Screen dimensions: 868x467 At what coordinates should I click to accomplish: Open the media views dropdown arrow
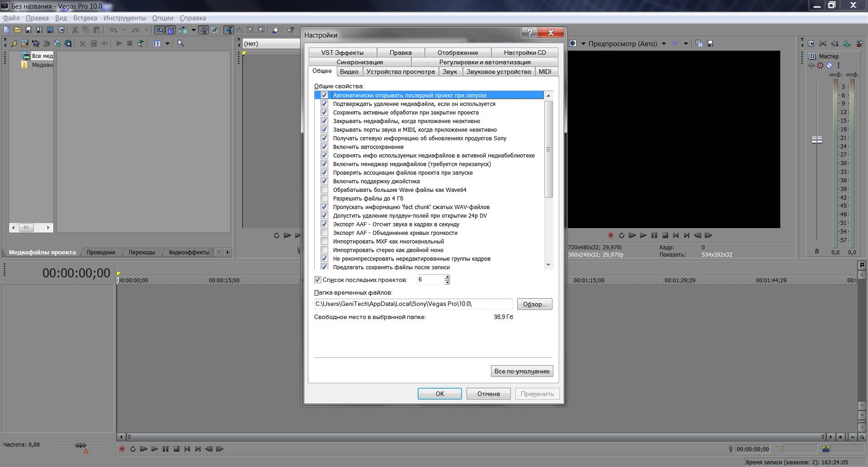pos(167,43)
